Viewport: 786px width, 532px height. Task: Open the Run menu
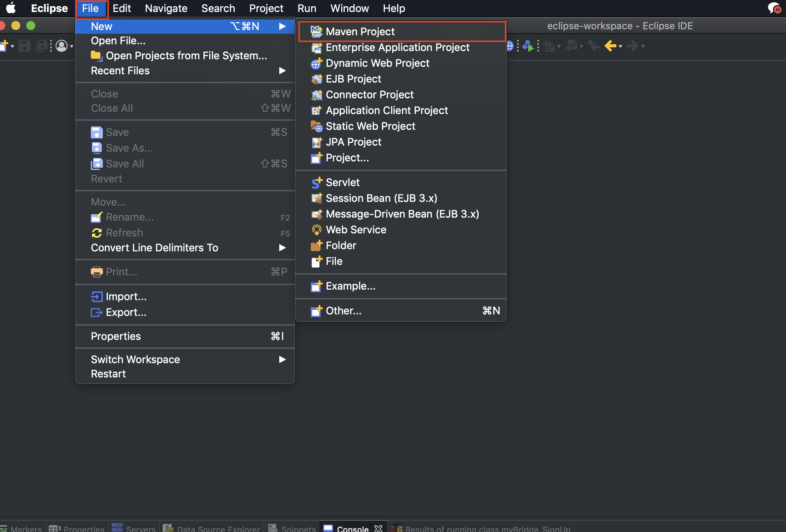click(x=307, y=8)
